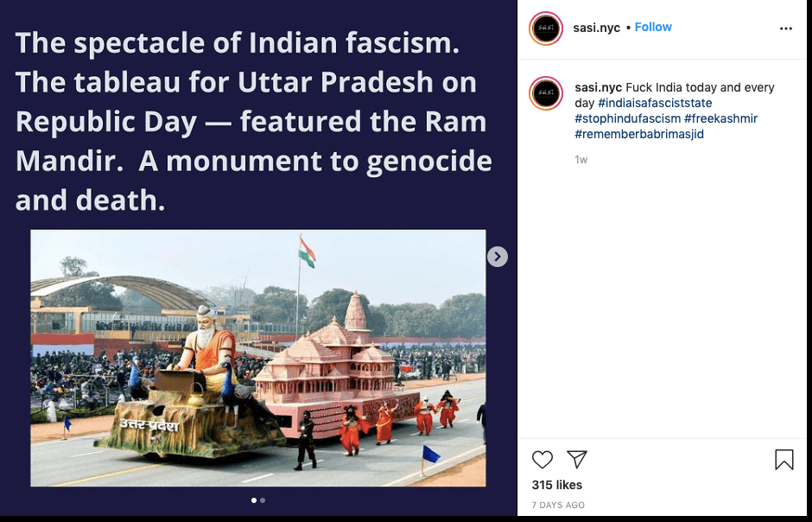
Task: Click the 7 DAYS AGO post timestamp
Action: (x=558, y=505)
